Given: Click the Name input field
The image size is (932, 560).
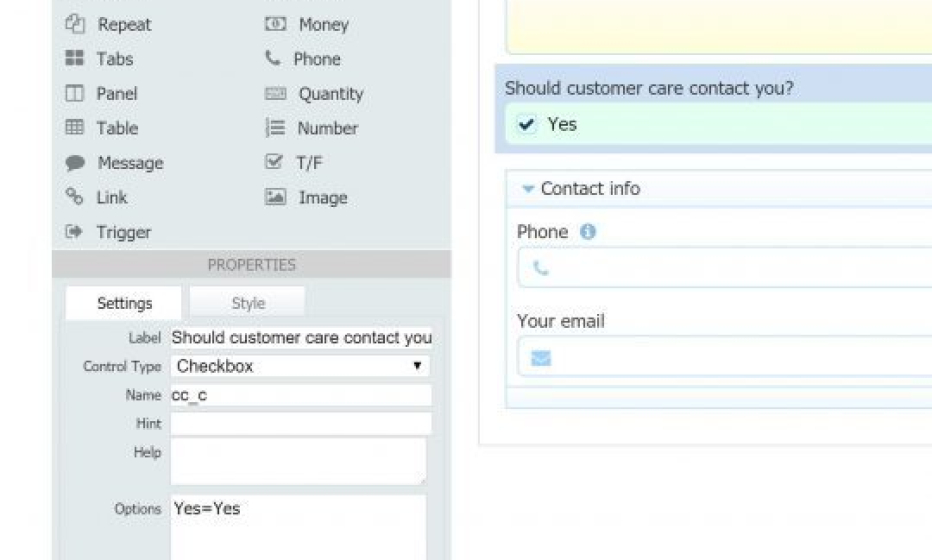Looking at the screenshot, I should click(301, 395).
